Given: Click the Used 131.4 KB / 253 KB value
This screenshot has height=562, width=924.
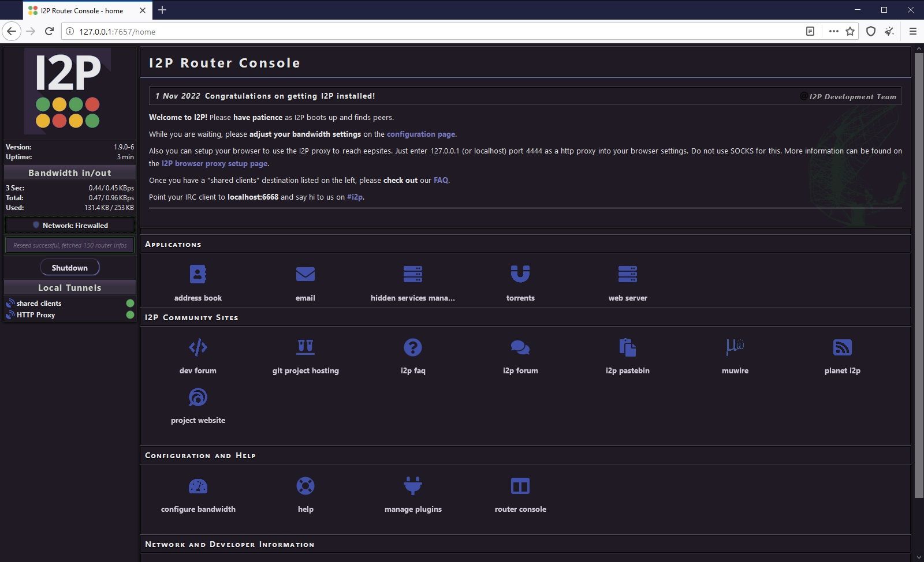Looking at the screenshot, I should pos(109,208).
